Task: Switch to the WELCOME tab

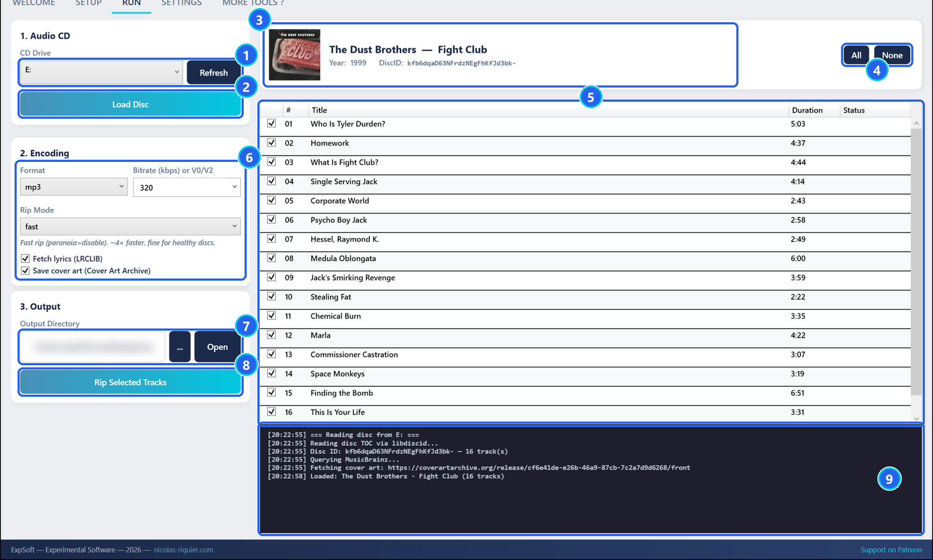Action: (x=34, y=3)
